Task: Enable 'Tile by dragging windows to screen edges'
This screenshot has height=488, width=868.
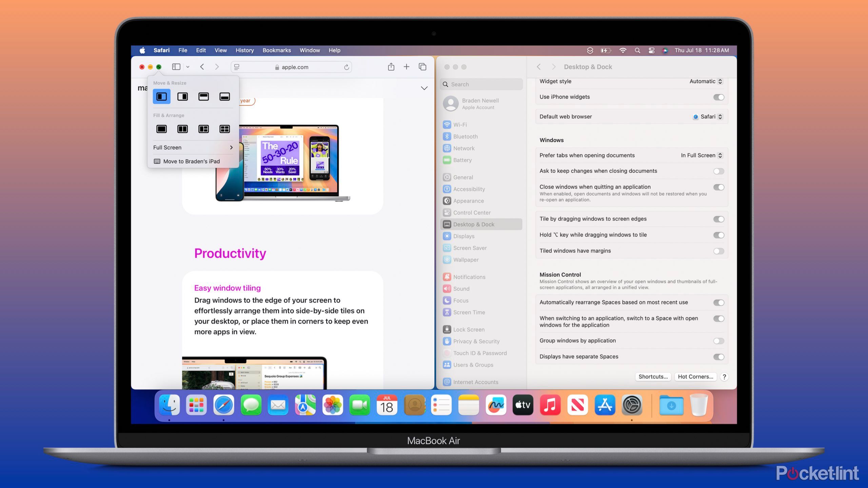Action: pos(719,218)
